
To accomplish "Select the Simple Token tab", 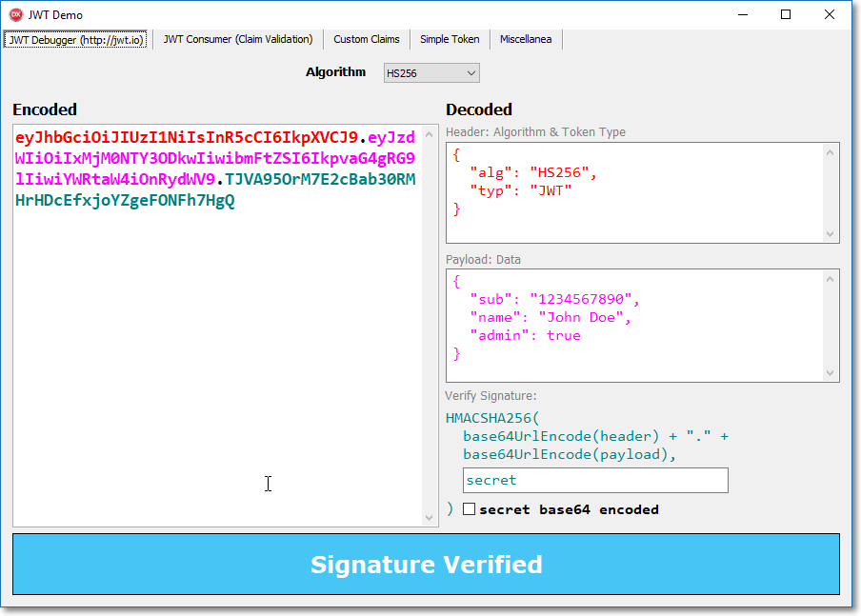I will 450,39.
